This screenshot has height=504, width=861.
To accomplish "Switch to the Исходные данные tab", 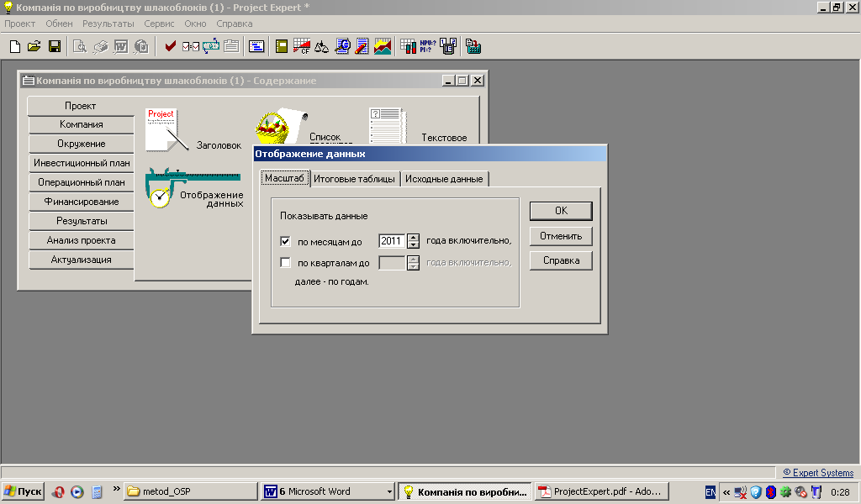I will (x=444, y=179).
